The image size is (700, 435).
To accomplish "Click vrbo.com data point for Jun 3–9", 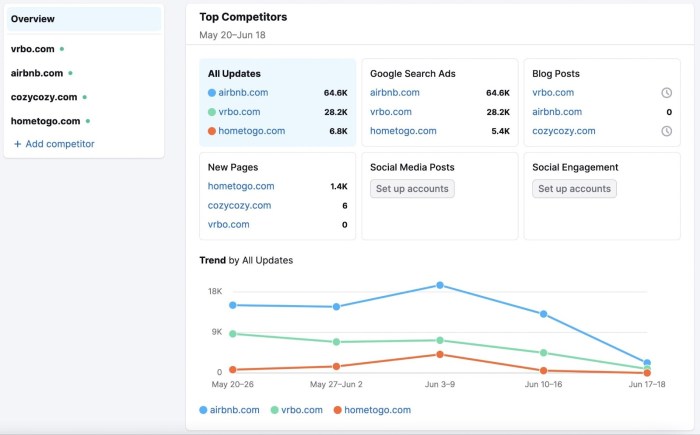I will pos(440,340).
